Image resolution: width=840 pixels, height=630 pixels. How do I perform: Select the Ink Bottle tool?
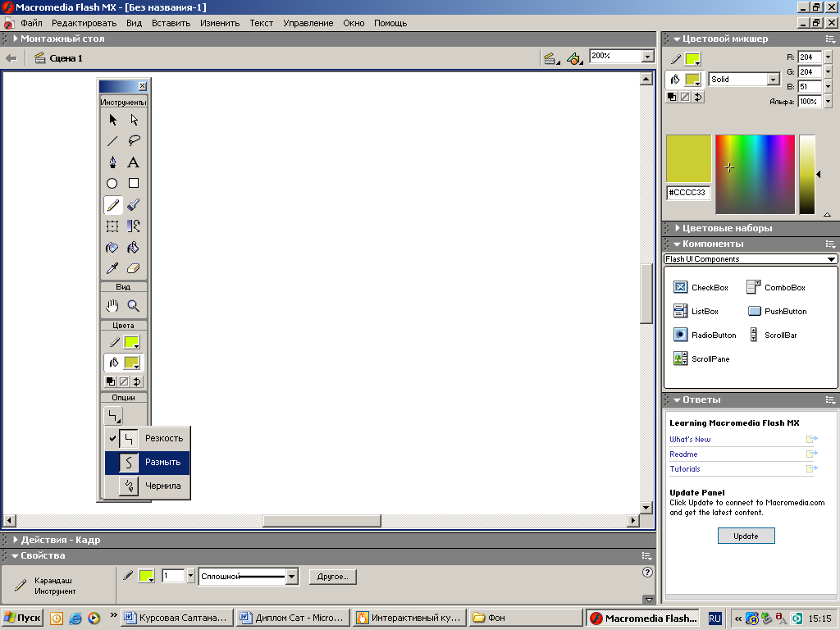coord(112,248)
